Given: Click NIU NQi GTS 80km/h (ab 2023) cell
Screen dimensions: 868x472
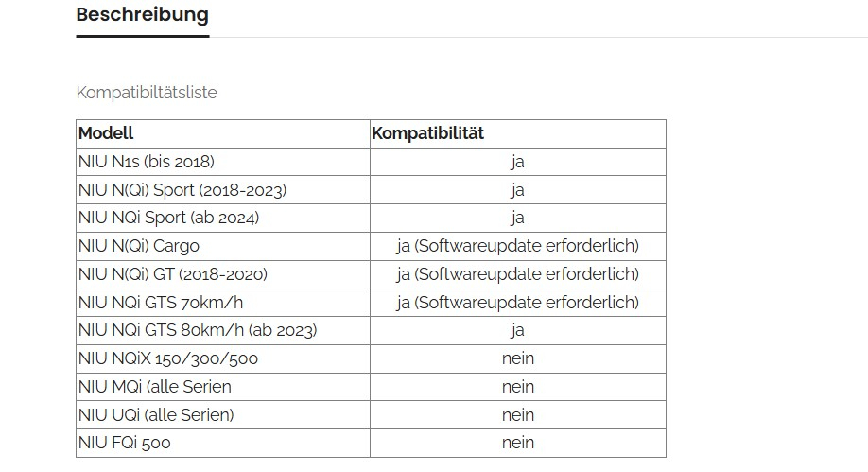Looking at the screenshot, I should [198, 330].
